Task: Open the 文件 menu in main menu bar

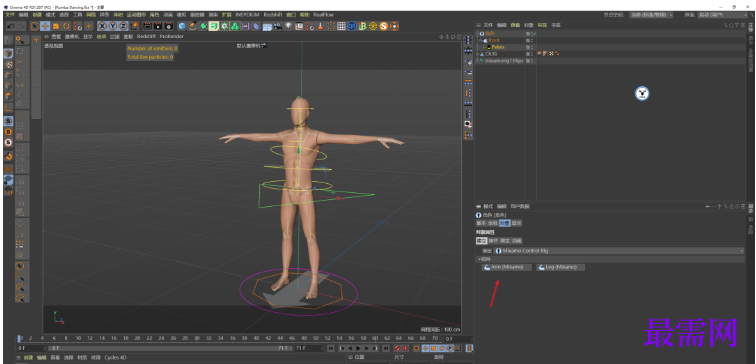Action: click(x=10, y=15)
